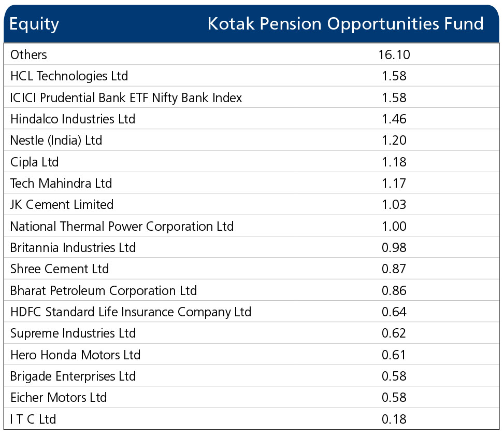Select National Thermal Power Corporation Ltd
504x434 pixels.
click(122, 227)
